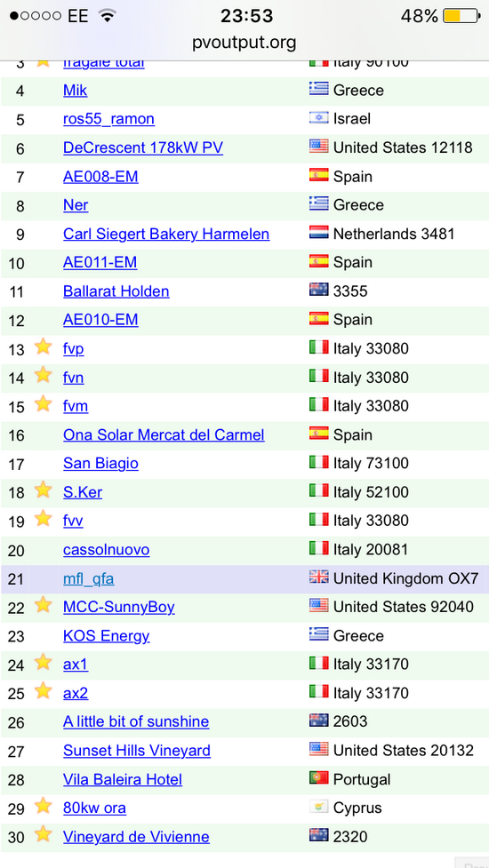
Task: Click the star icon next to 80kw ora
Action: click(x=43, y=806)
